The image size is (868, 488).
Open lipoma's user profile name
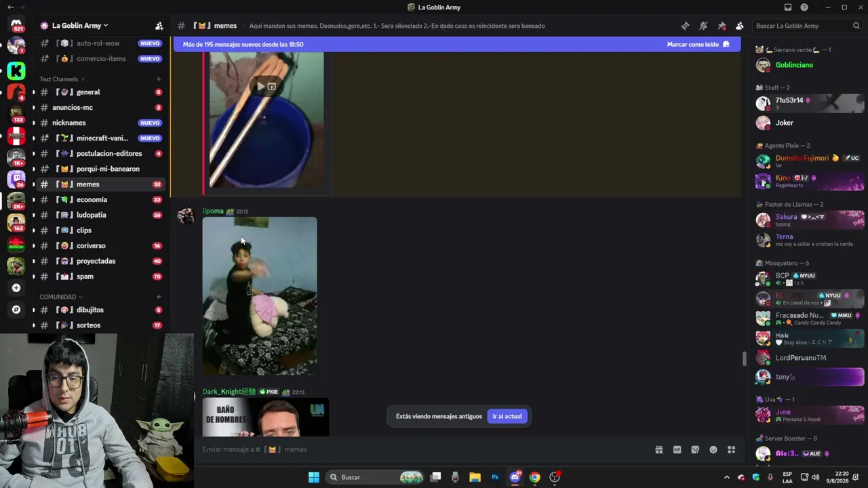(x=213, y=211)
